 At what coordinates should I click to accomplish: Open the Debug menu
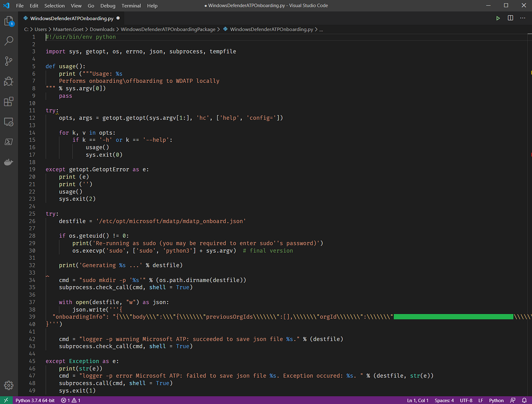pos(108,6)
